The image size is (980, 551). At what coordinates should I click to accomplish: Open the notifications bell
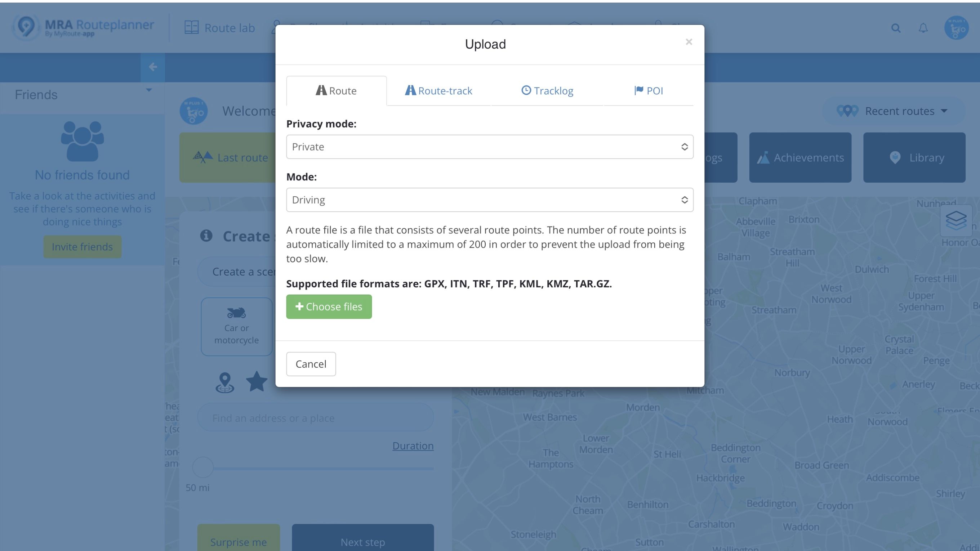923,28
